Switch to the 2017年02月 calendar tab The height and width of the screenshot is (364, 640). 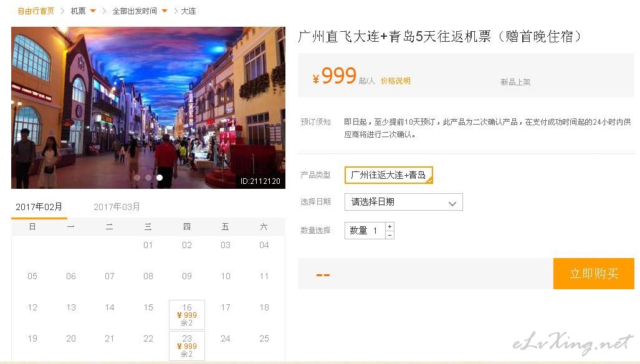39,207
